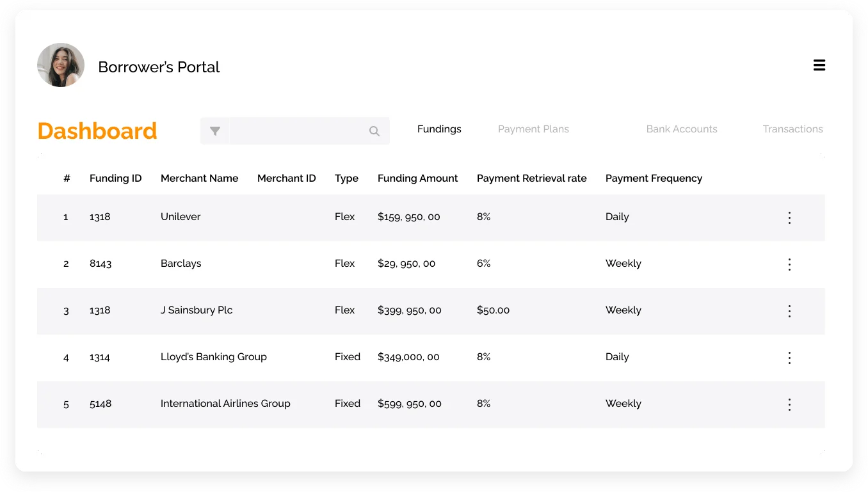Switch to the Fundings tab
The height and width of the screenshot is (492, 868).
click(439, 129)
